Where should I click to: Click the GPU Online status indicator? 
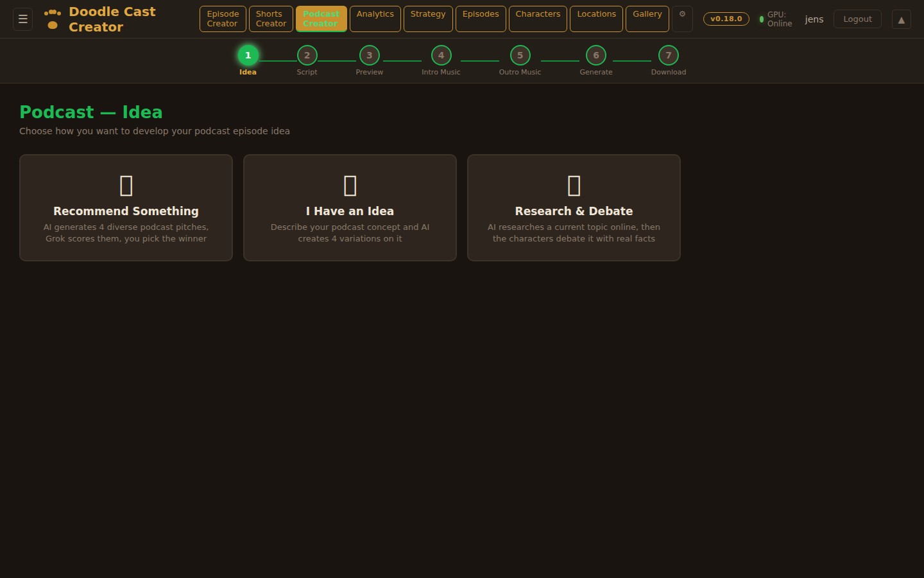775,19
